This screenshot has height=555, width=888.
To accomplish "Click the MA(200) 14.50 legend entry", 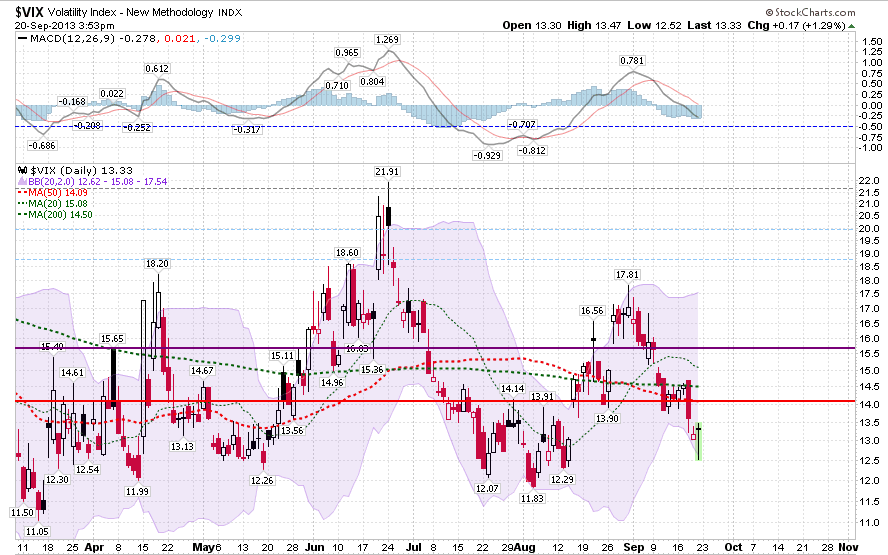I will point(55,215).
